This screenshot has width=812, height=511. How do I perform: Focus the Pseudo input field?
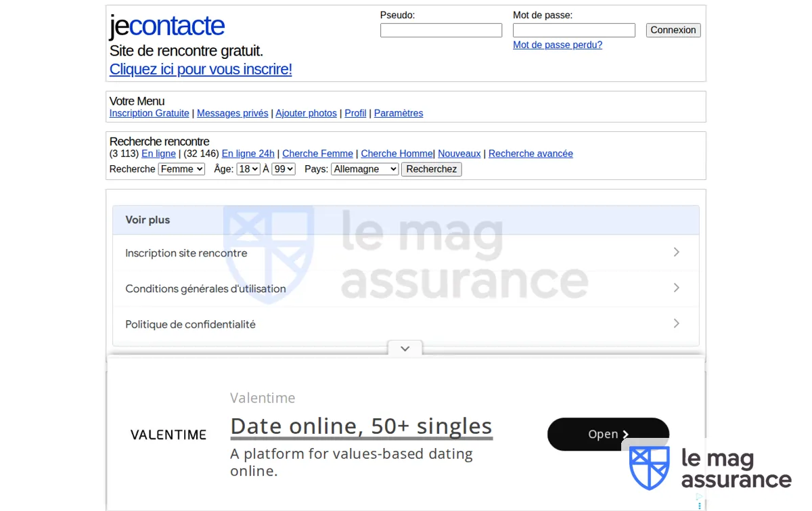click(x=441, y=30)
